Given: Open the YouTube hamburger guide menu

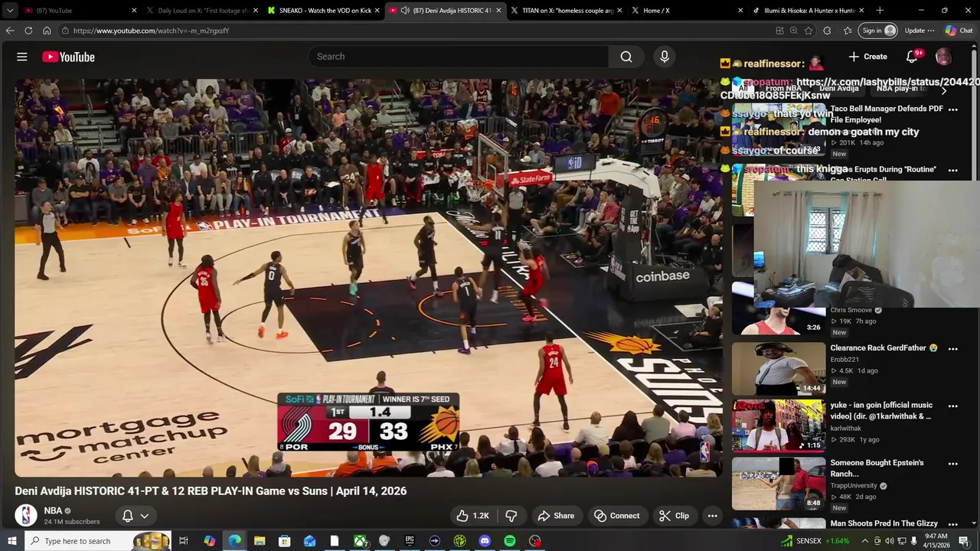Looking at the screenshot, I should (22, 57).
